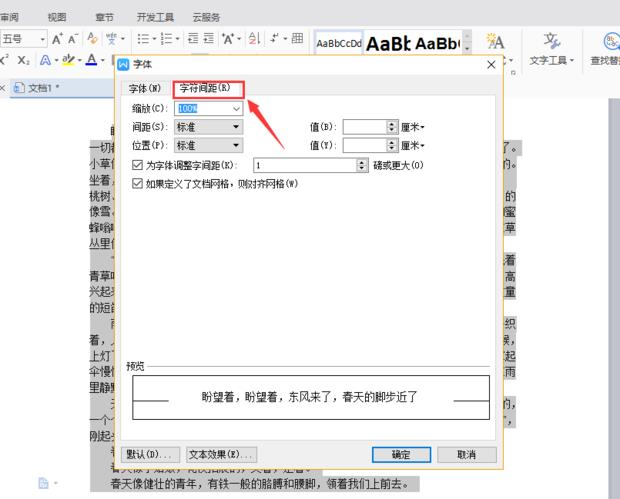Apply subscript X₂ formatting
Viewport: 620px width, 499px height.
click(24, 60)
